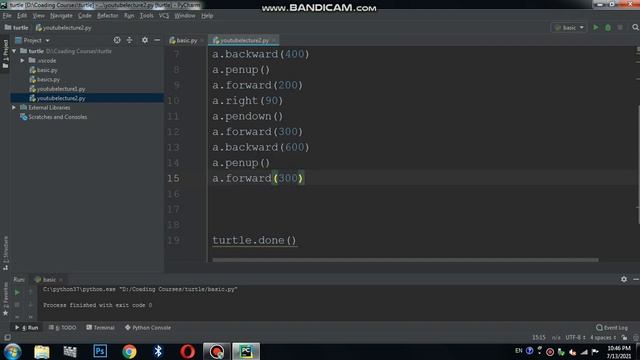Open the Window menu
The width and height of the screenshot is (640, 360).
click(x=184, y=16)
